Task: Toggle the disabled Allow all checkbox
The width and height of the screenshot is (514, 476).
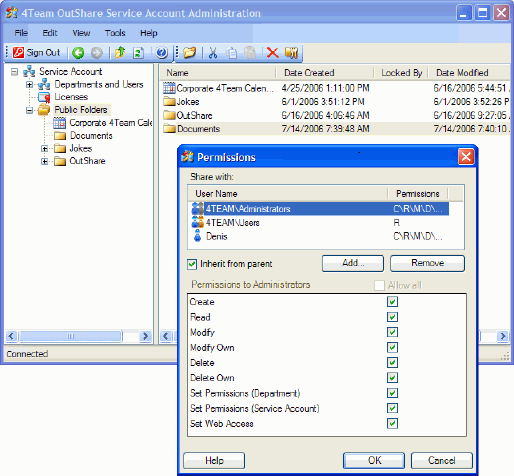Action: pyautogui.click(x=379, y=285)
